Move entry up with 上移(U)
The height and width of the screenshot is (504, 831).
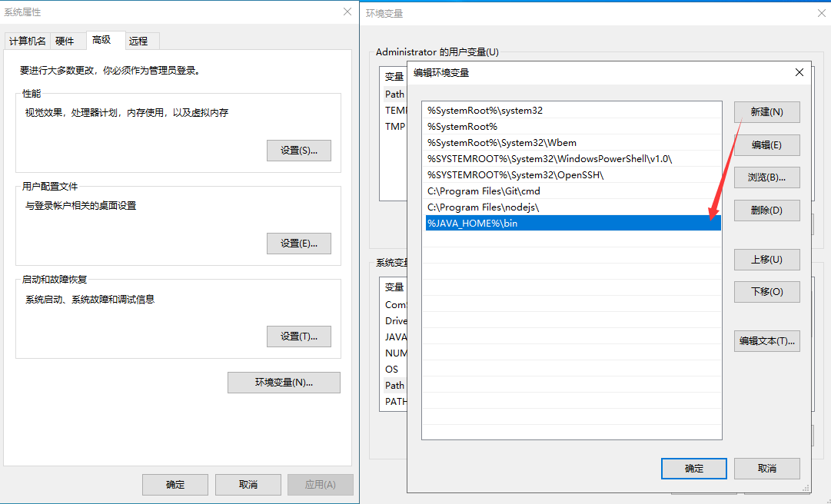click(766, 260)
